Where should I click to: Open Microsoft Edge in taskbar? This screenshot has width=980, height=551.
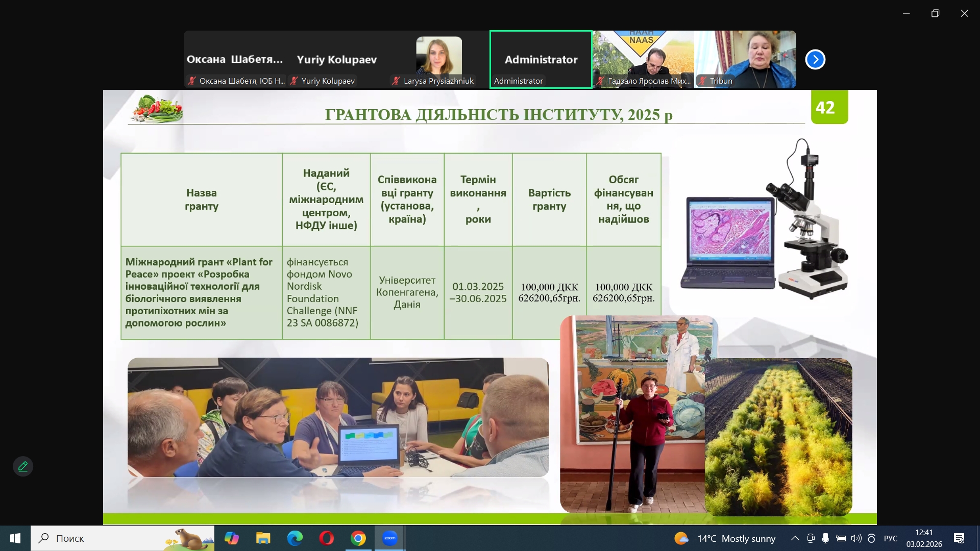click(295, 538)
